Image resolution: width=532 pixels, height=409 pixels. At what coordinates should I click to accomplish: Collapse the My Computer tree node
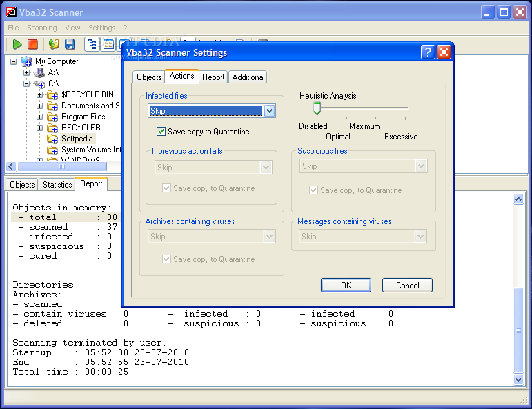[13, 61]
